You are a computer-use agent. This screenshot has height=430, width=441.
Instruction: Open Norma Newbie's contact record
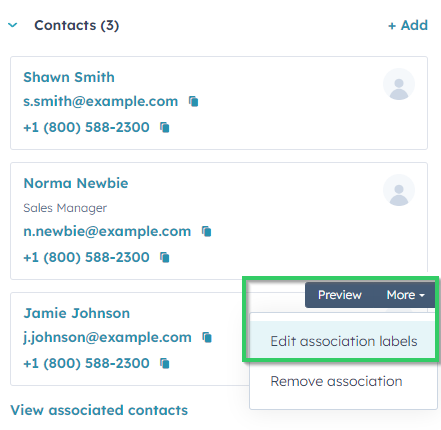click(76, 183)
